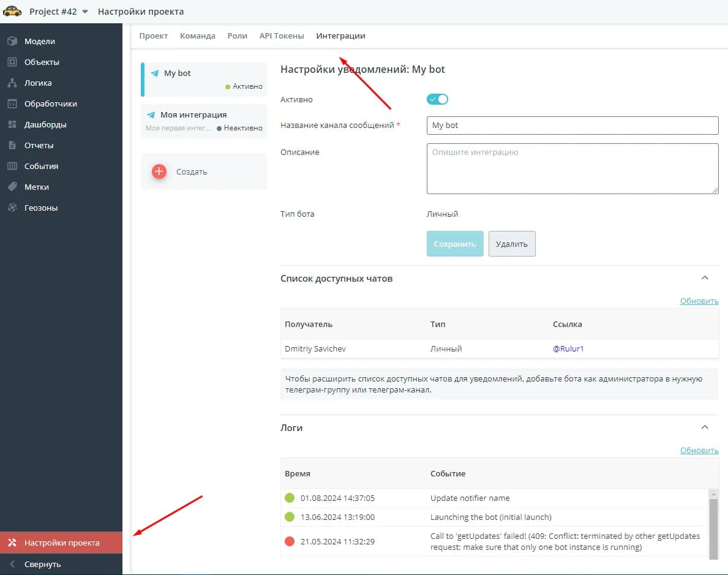Screen dimensions: 728x575
Task: Click the Логика hierarchy icon
Action: point(12,83)
